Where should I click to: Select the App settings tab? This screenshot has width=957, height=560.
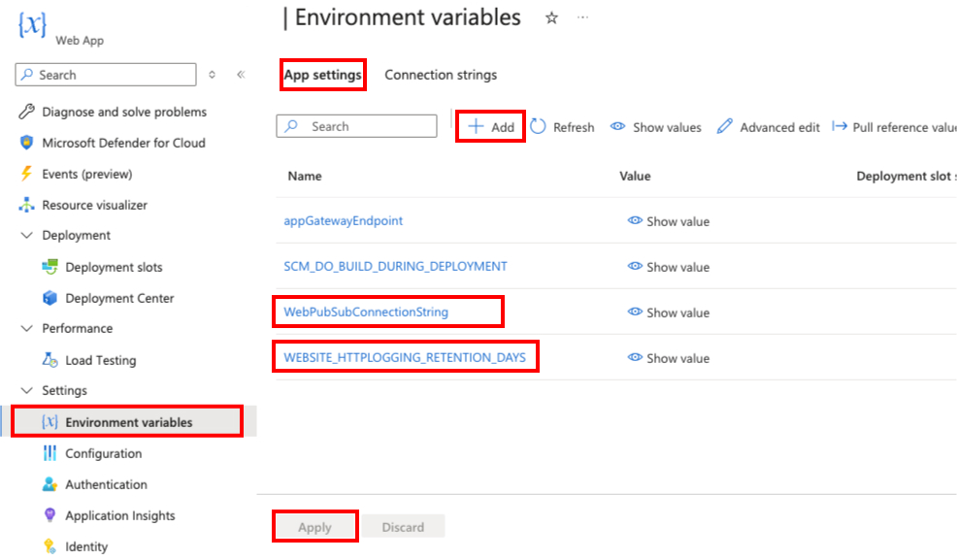click(x=323, y=75)
